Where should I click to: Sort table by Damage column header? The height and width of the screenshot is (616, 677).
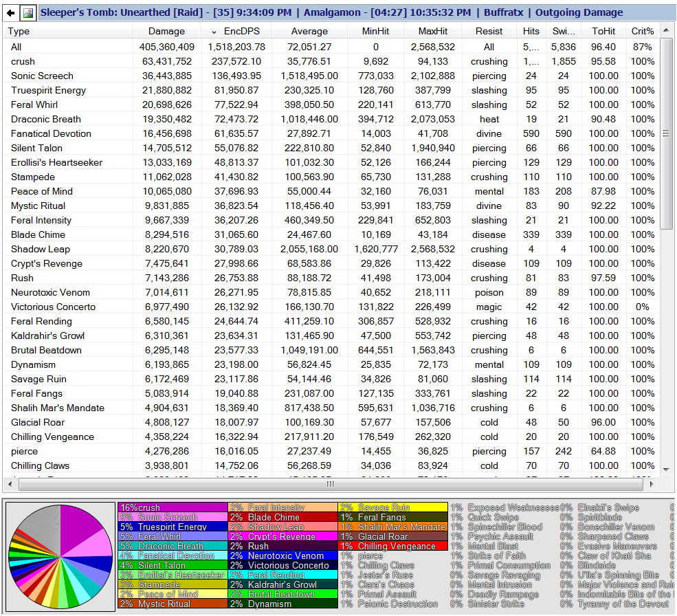pyautogui.click(x=166, y=31)
